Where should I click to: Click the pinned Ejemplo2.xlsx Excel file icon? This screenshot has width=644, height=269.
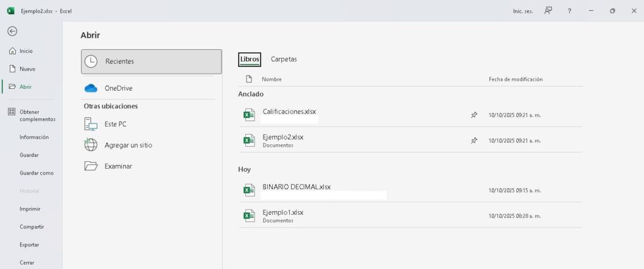[249, 140]
